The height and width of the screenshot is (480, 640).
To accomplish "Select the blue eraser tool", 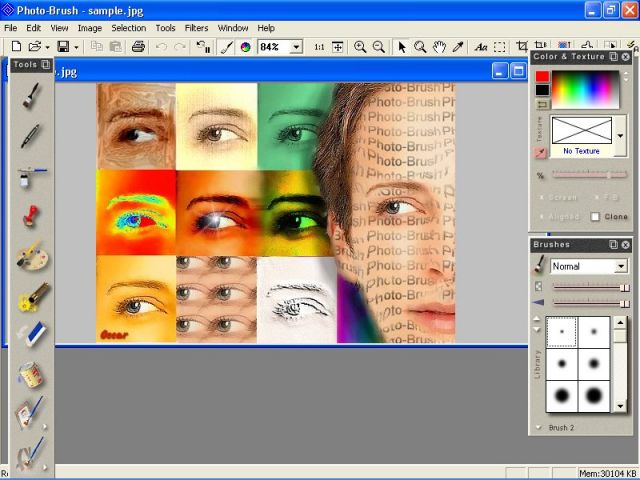I will 32,334.
